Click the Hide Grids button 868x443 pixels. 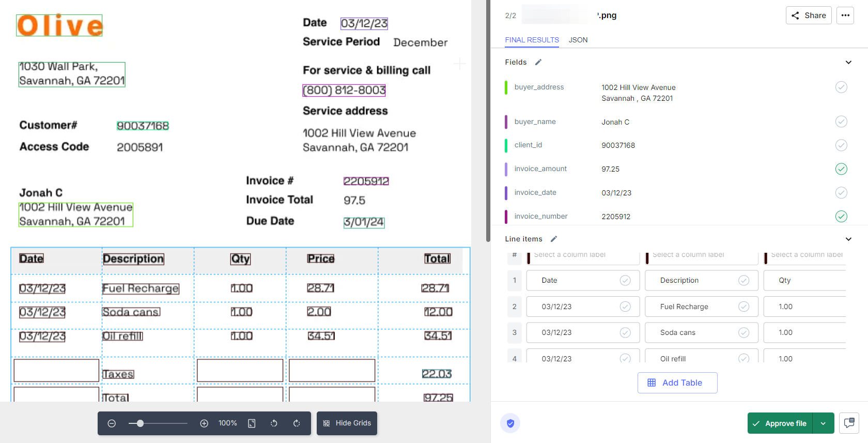(347, 423)
